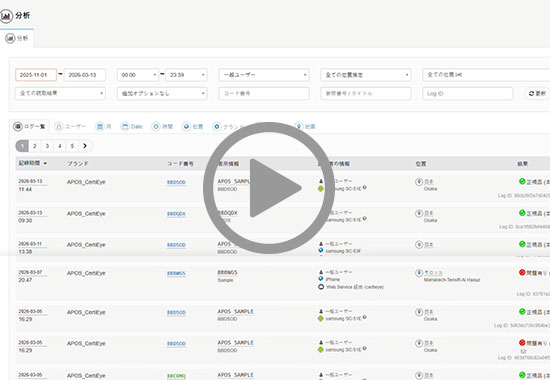The width and height of the screenshot is (550, 380).
Task: Click green check result icon in 11:44 row
Action: click(522, 181)
